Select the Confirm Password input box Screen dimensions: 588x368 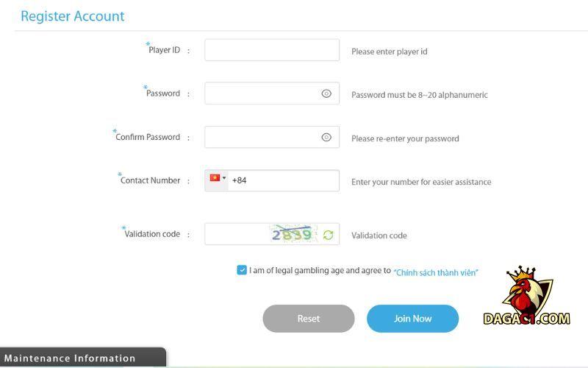coord(261,137)
